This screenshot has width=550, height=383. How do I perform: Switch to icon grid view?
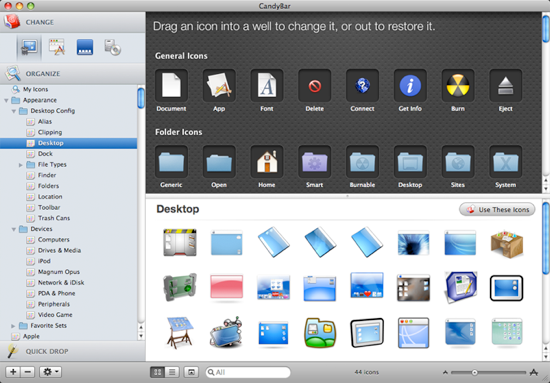[157, 372]
